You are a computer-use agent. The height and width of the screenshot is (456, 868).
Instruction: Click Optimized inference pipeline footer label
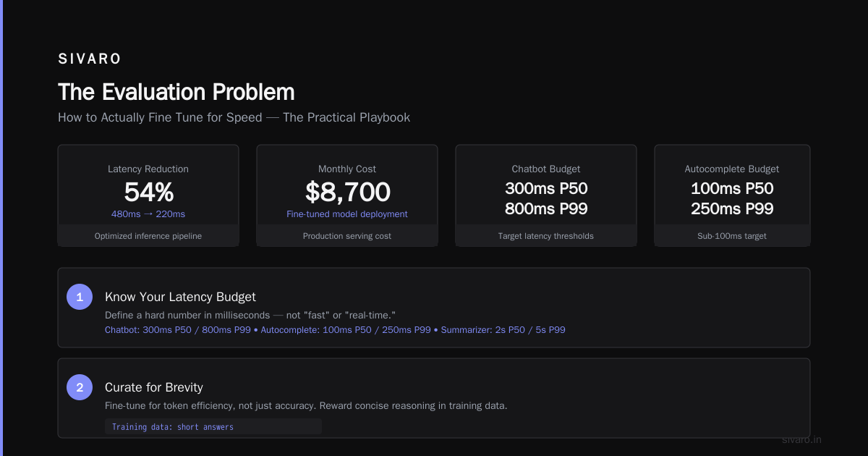[x=148, y=236]
